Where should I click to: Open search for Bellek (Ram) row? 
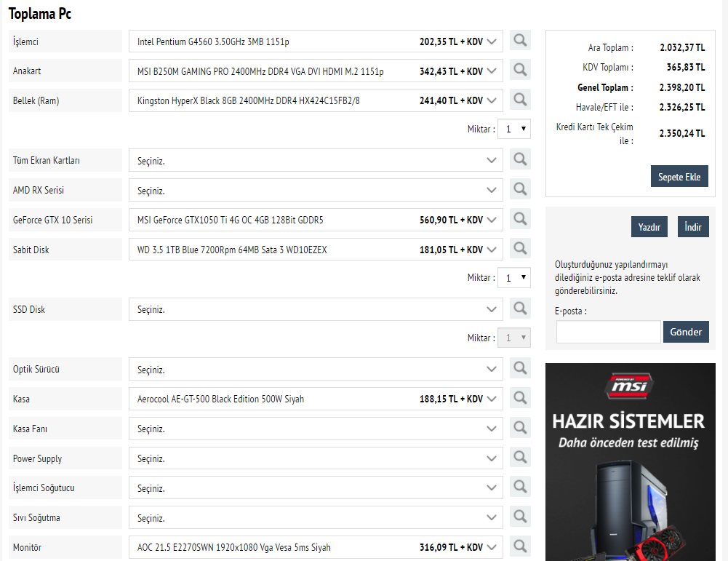tap(520, 100)
